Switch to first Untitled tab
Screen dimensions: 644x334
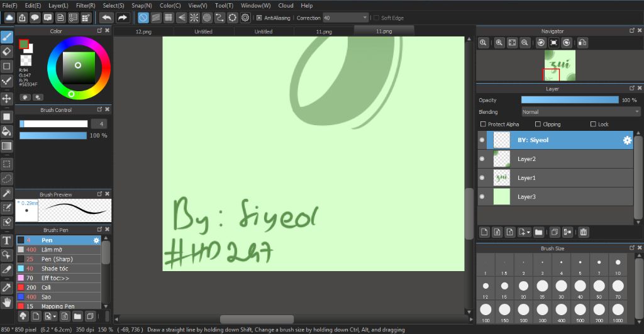(x=203, y=31)
